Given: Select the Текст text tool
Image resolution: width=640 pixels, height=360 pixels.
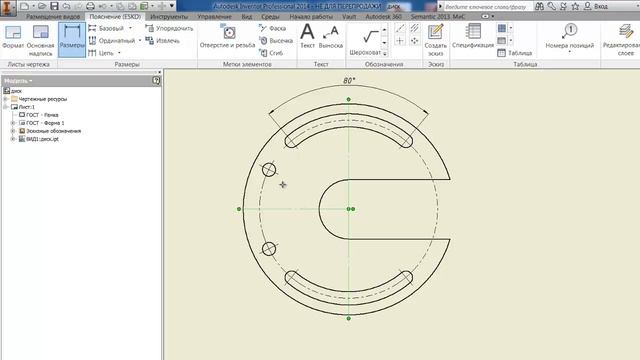Looking at the screenshot, I should 307,37.
